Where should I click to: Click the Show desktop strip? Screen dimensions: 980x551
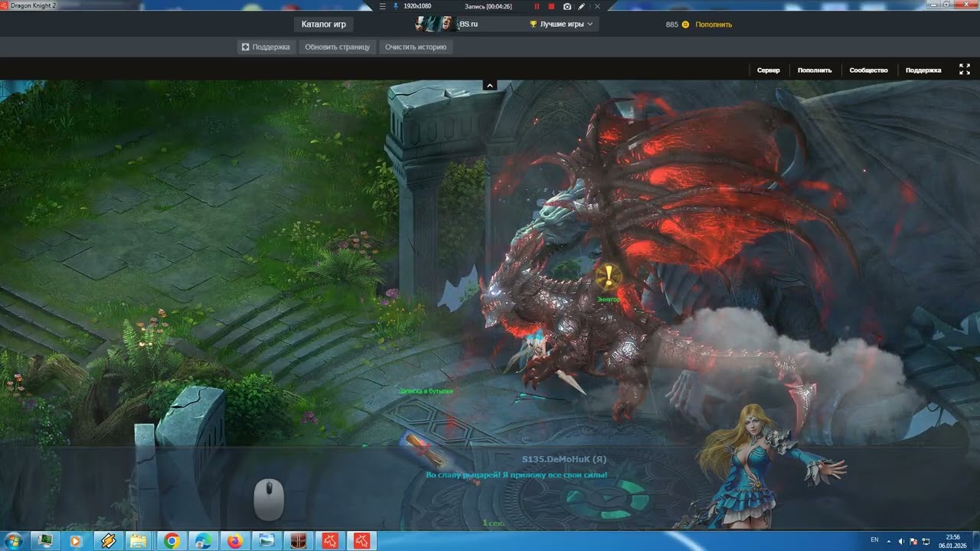tap(975, 541)
